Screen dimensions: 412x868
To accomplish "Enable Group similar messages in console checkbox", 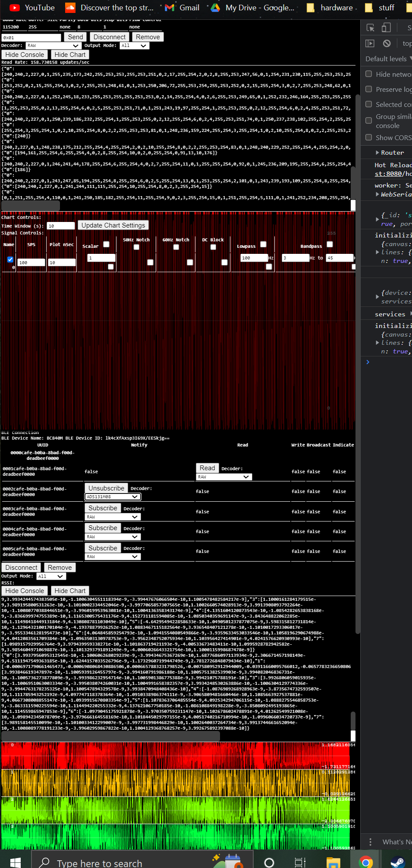I will [369, 120].
